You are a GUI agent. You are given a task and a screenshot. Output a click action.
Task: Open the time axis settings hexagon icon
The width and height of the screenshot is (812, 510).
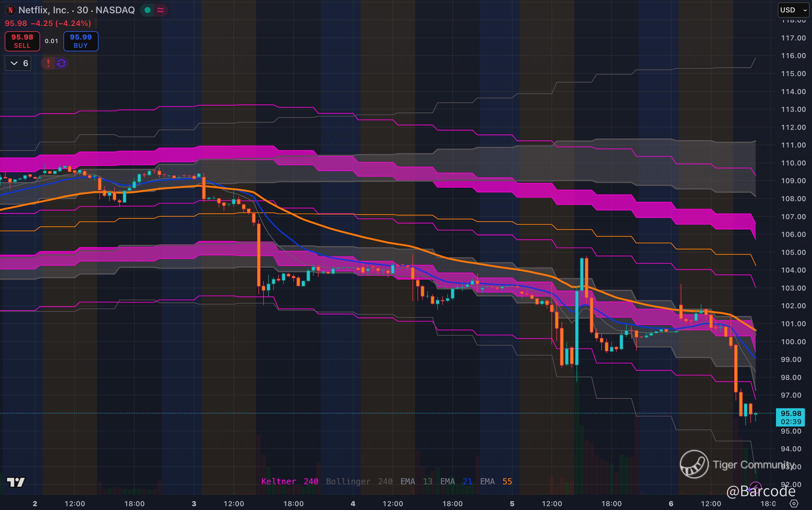[794, 504]
